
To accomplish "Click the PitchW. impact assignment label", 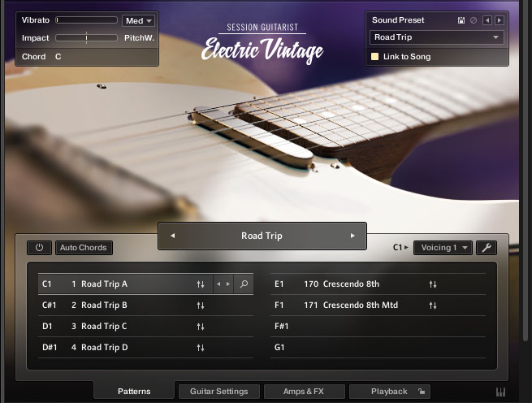I will 139,38.
